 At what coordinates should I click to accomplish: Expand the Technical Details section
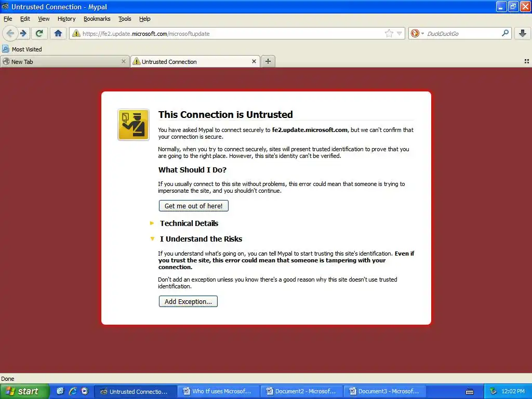click(189, 223)
